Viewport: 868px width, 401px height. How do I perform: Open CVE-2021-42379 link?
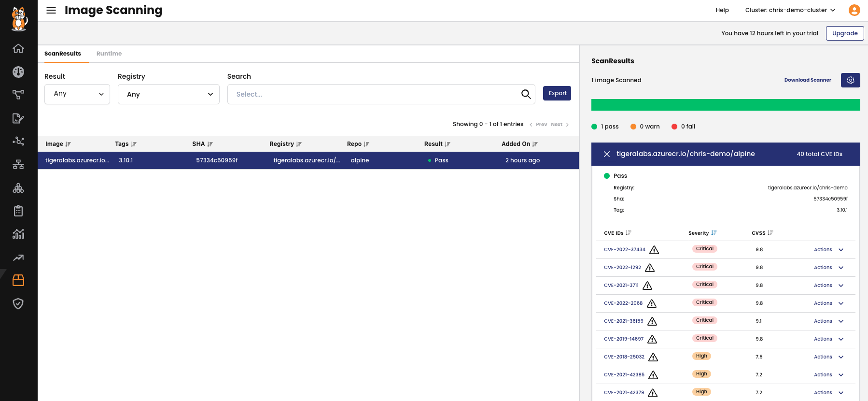624,393
